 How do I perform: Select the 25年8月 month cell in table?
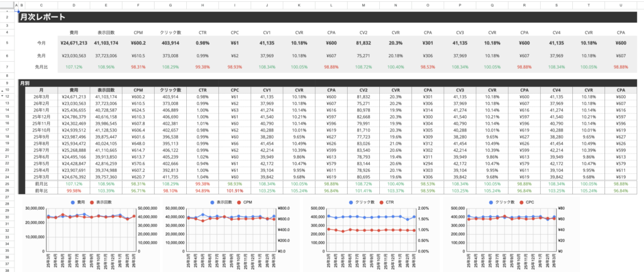(x=42, y=143)
